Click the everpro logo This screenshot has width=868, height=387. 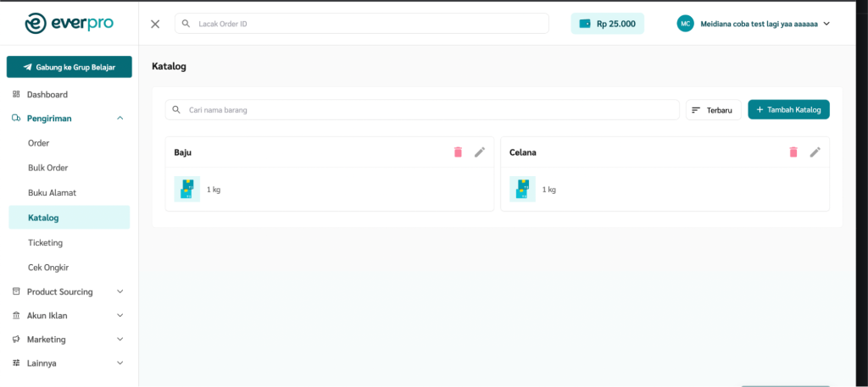point(70,23)
